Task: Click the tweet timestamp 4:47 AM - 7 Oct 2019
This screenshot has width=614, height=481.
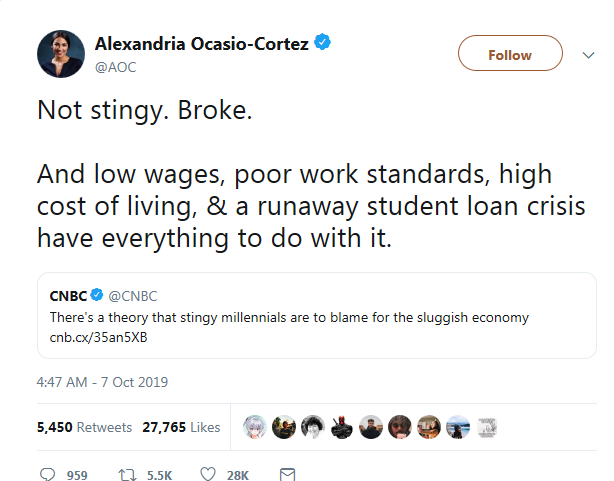Action: pyautogui.click(x=102, y=382)
